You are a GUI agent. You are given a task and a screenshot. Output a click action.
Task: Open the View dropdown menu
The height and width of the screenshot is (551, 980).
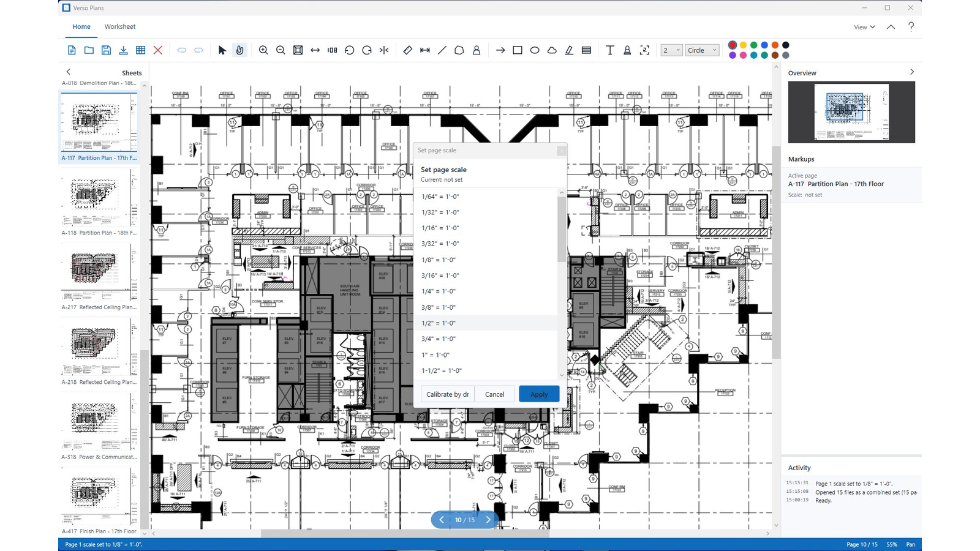(x=864, y=27)
